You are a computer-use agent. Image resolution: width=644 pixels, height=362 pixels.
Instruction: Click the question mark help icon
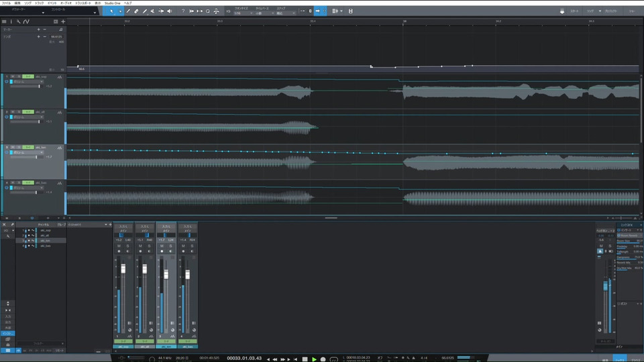[182, 11]
